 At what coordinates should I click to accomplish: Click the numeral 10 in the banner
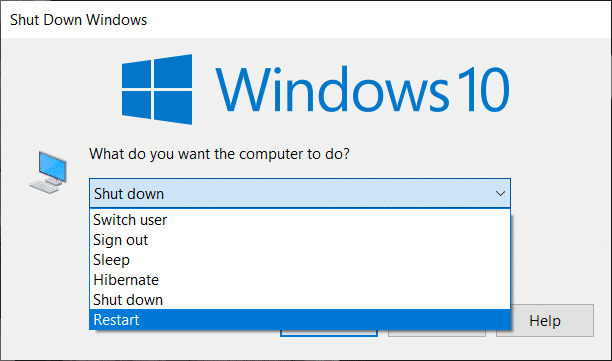coord(483,89)
